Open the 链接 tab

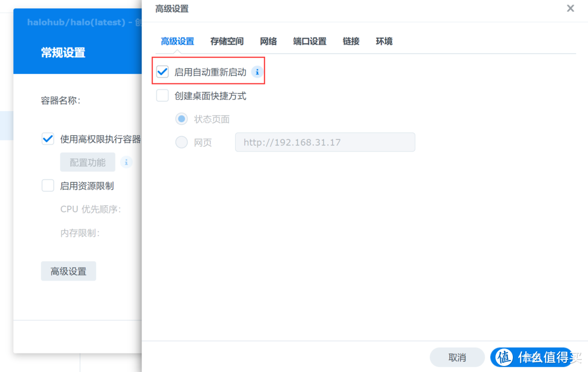351,41
